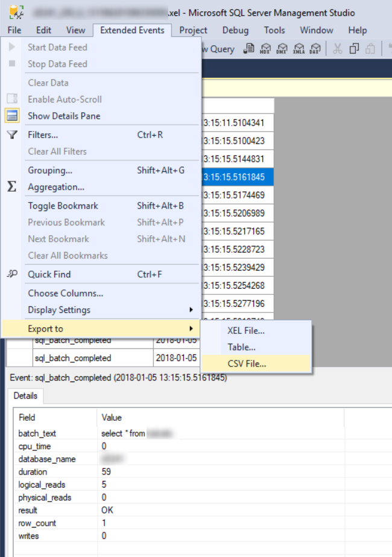
Task: Toggle Enable Auto-Scroll option
Action: tap(101, 99)
